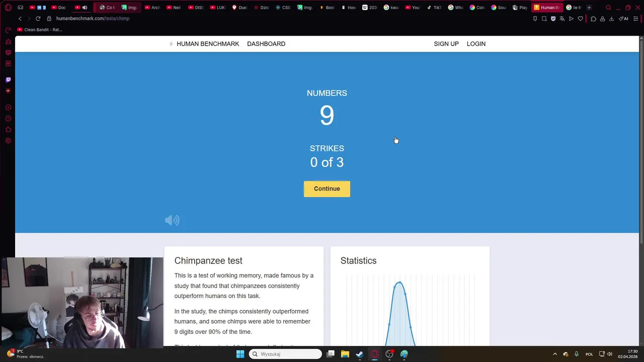The image size is (644, 362).
Task: Click the yellow Continue button
Action: (x=327, y=189)
